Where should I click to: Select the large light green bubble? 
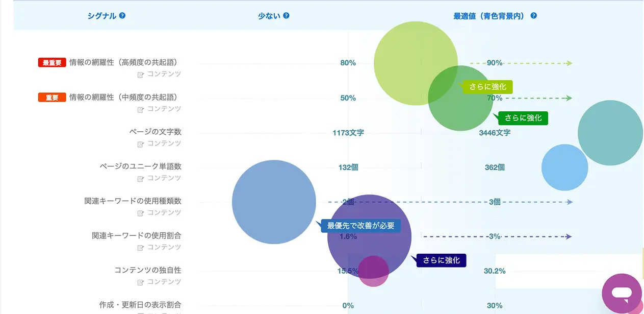pos(416,63)
